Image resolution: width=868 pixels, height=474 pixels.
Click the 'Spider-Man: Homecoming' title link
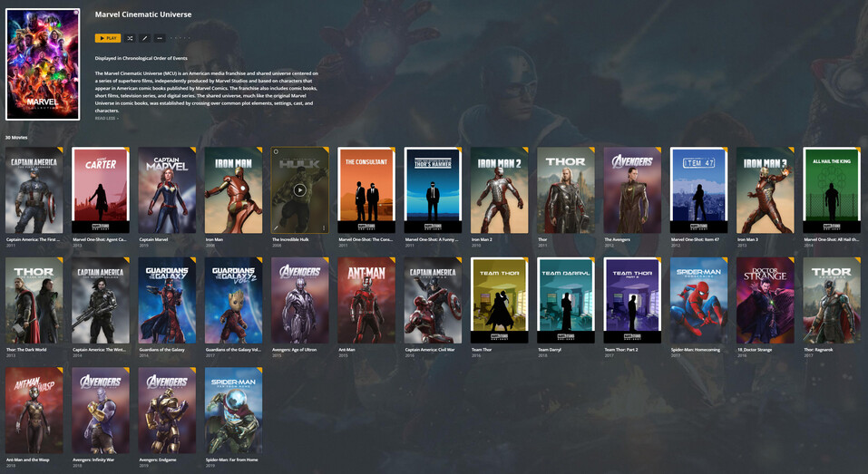click(696, 350)
